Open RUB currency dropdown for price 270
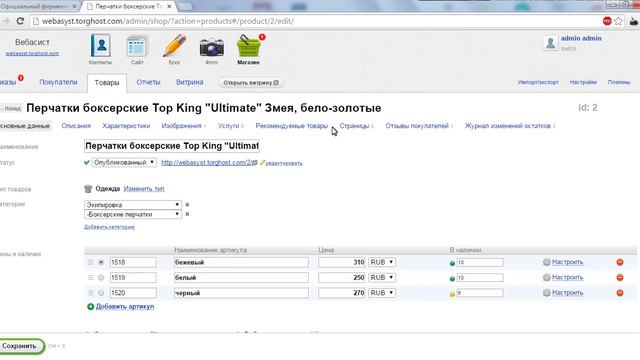The width and height of the screenshot is (640, 360). (x=382, y=293)
